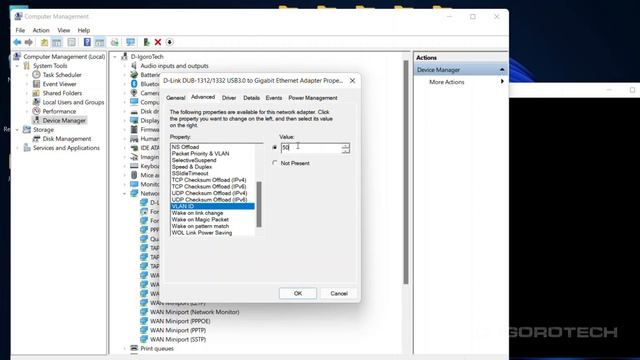Click Cancel in adapter properties dialog
Viewport: 640px width, 360px height.
click(339, 293)
